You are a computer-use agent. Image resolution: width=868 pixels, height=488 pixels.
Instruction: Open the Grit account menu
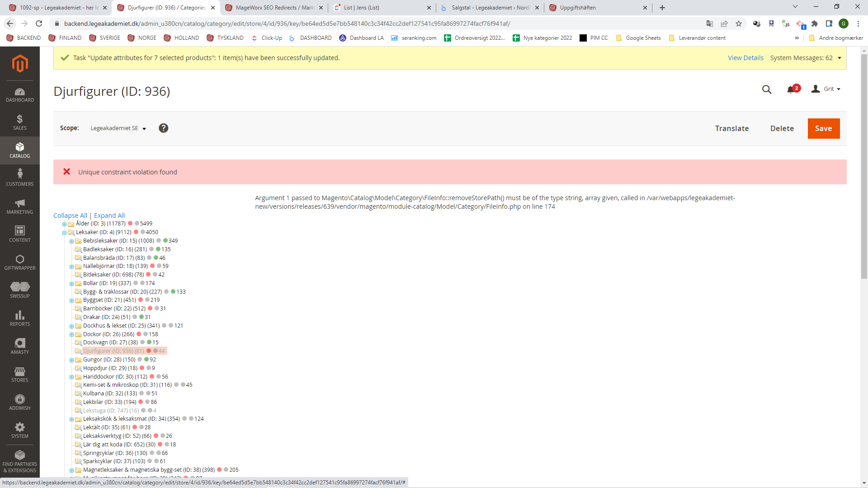(827, 89)
